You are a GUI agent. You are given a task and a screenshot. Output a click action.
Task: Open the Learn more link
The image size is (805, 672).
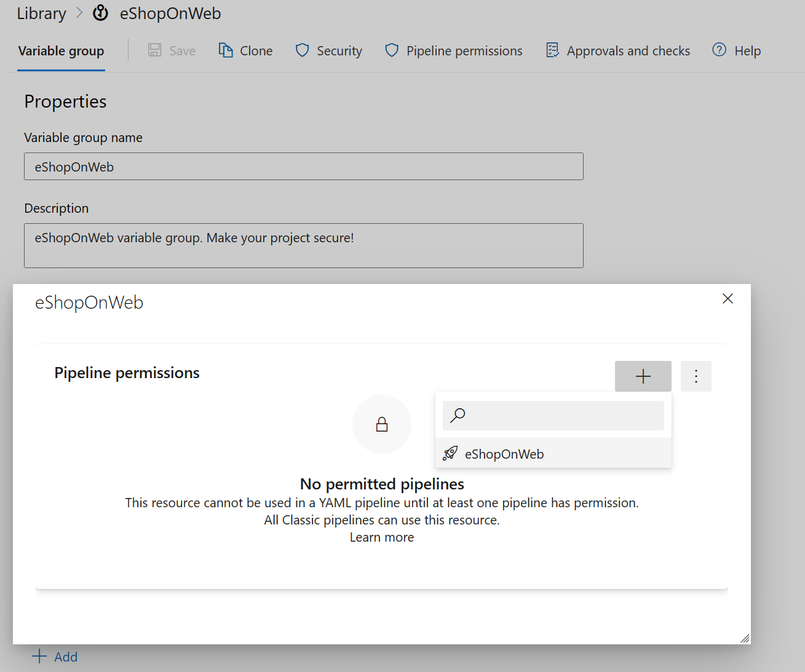(381, 537)
